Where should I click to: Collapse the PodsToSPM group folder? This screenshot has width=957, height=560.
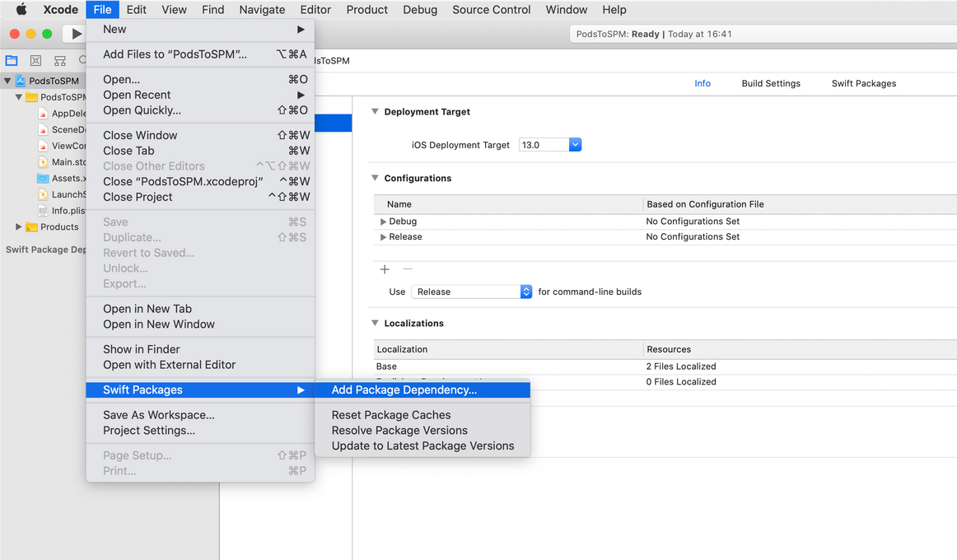pos(19,97)
